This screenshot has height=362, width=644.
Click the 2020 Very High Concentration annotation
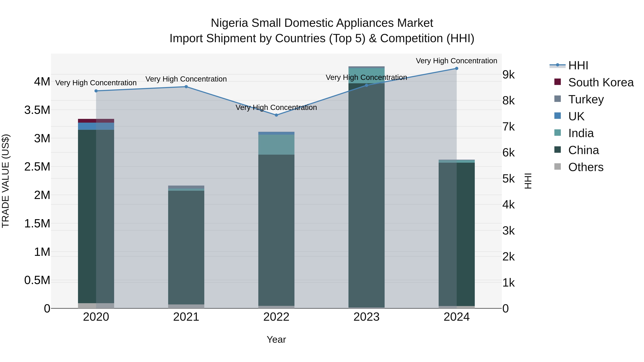[x=96, y=83]
